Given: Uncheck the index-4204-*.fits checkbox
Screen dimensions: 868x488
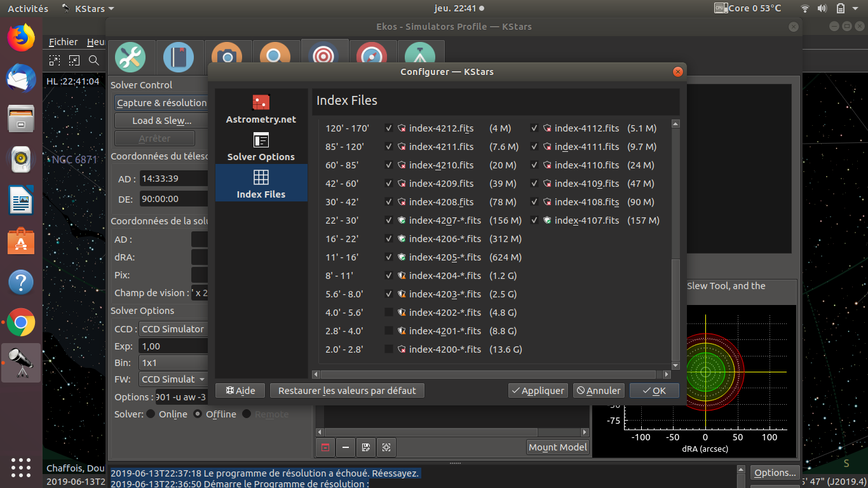Looking at the screenshot, I should [389, 276].
